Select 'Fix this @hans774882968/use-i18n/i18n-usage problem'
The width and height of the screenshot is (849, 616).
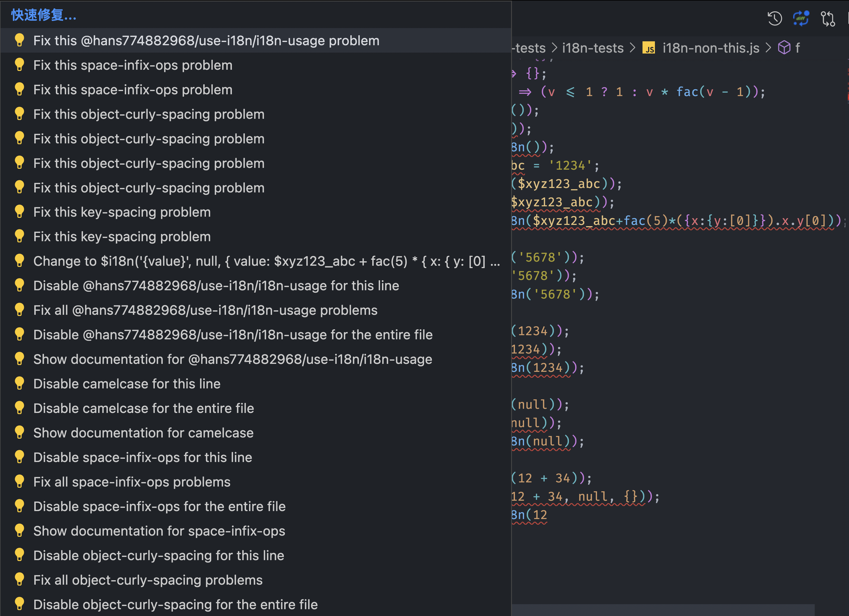pos(206,40)
